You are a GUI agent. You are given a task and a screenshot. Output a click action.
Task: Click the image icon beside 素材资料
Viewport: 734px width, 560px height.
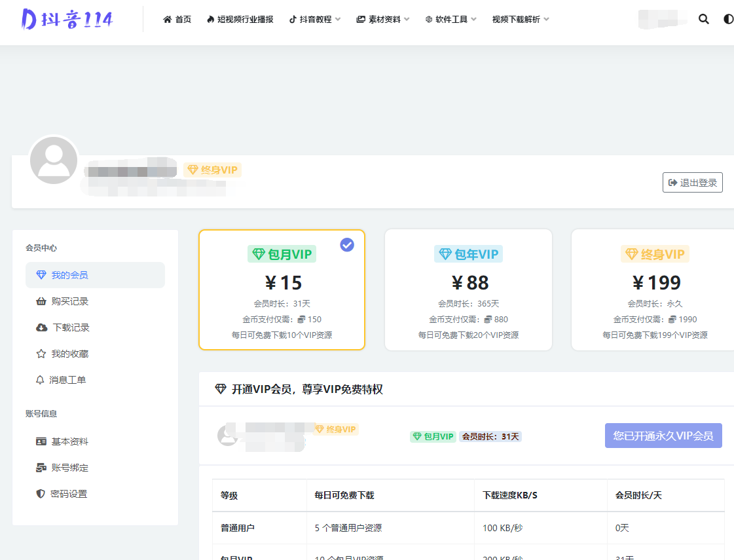pos(360,19)
